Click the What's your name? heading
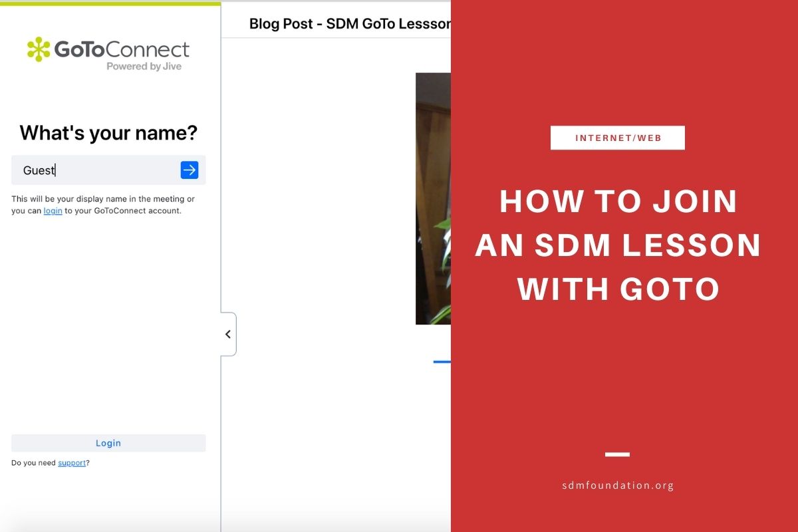The width and height of the screenshot is (798, 532). [x=108, y=133]
